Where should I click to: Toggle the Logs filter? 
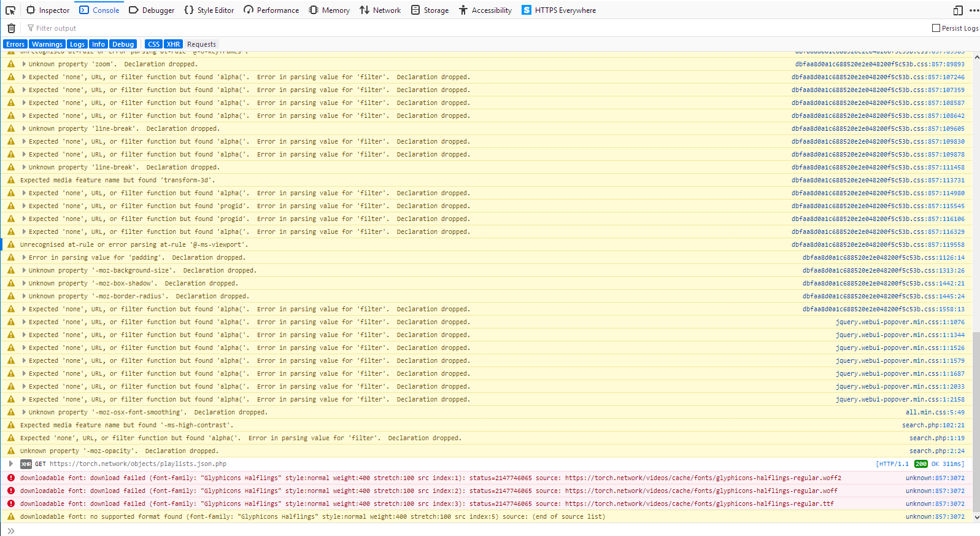[77, 44]
